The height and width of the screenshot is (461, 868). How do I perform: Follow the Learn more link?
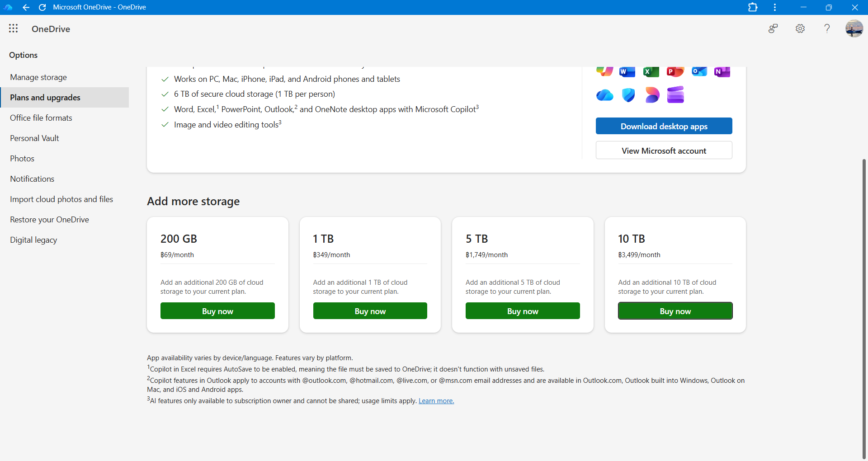point(436,401)
